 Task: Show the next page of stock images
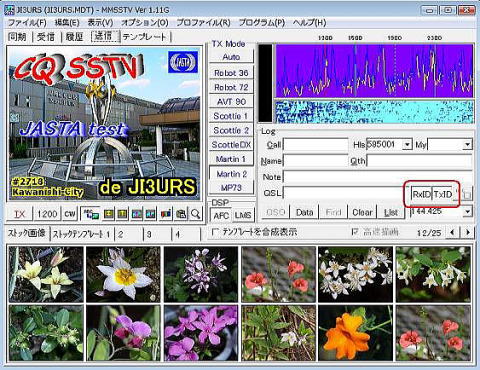(x=468, y=232)
